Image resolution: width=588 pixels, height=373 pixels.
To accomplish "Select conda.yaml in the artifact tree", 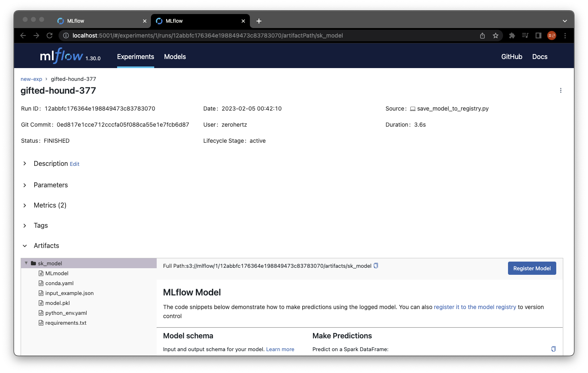I will [59, 283].
